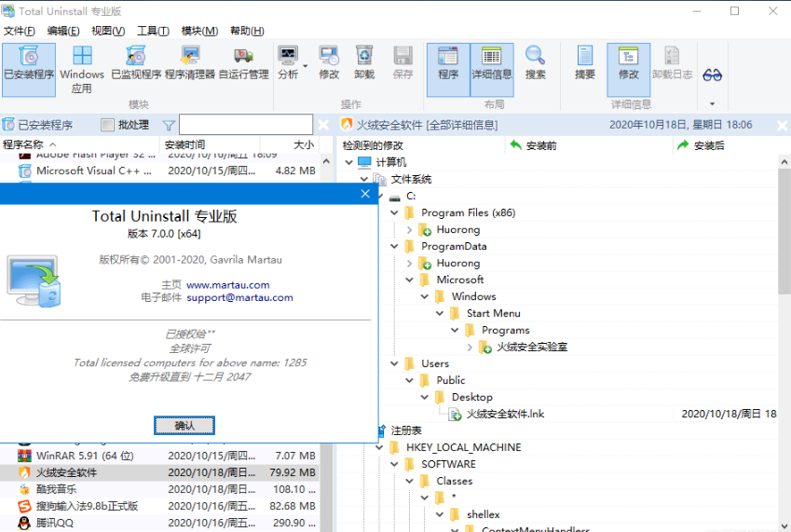Focus the program filter text field

[x=246, y=125]
